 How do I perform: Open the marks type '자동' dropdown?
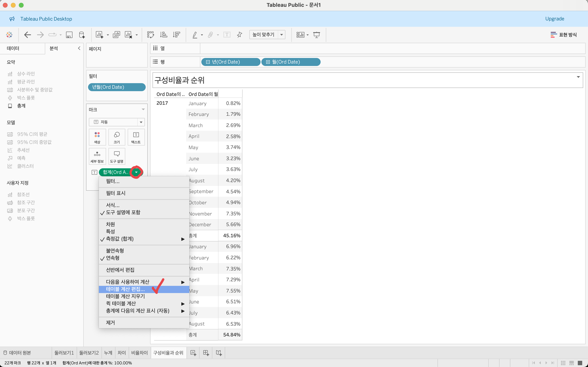117,122
